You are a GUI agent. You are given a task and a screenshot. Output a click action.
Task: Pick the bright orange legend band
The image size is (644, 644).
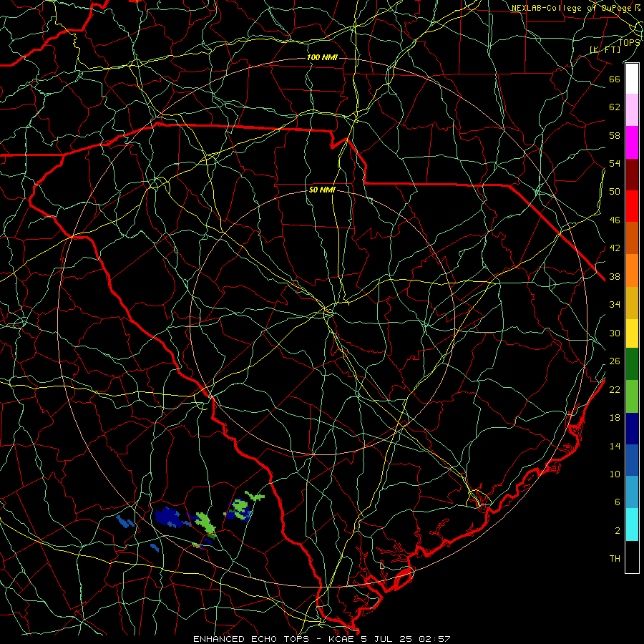(x=632, y=270)
